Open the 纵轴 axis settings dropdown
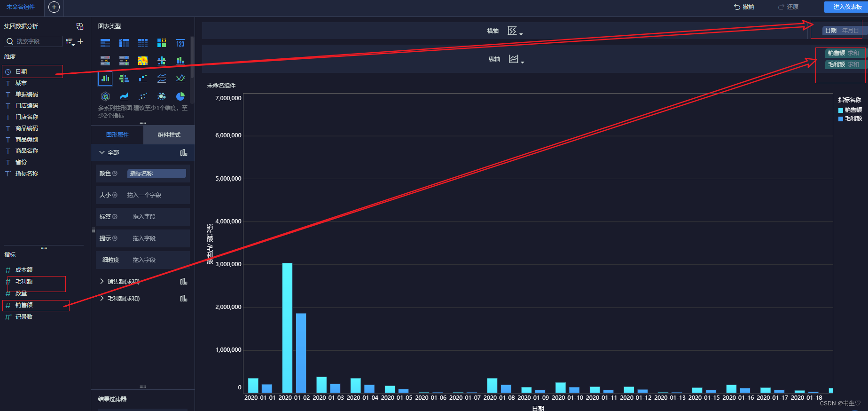This screenshot has width=868, height=411. 516,59
